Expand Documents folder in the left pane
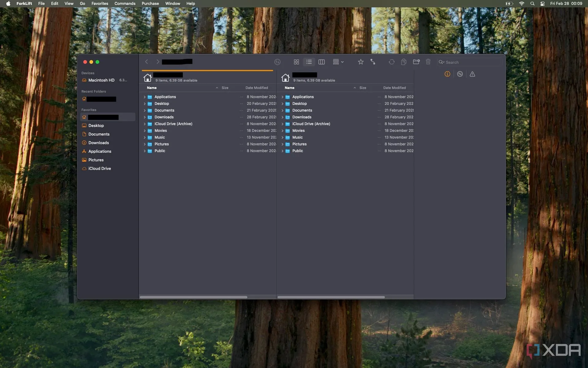 145,110
